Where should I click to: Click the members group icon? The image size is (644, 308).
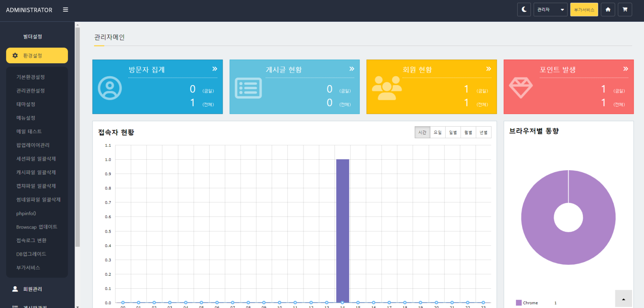[x=386, y=88]
